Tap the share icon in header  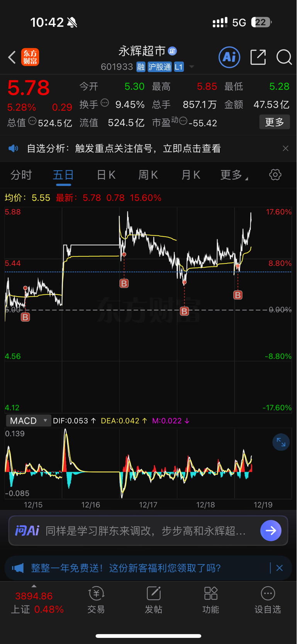pyautogui.click(x=258, y=57)
